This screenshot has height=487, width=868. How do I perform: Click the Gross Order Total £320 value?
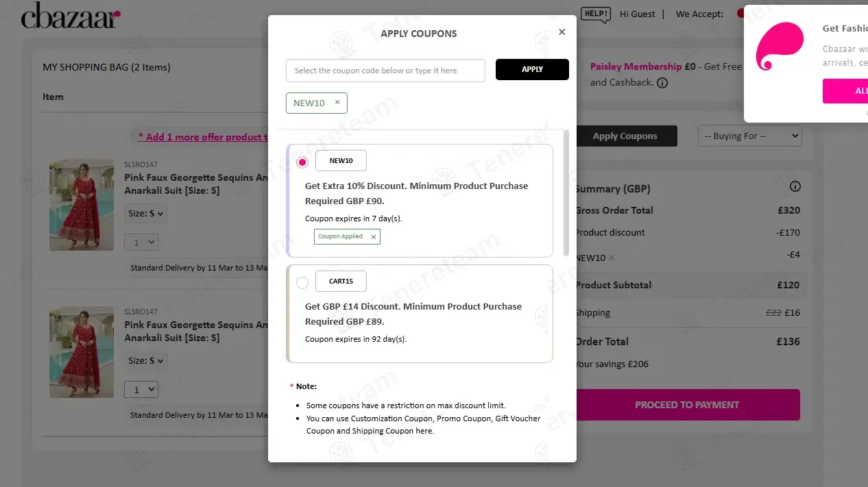click(789, 210)
